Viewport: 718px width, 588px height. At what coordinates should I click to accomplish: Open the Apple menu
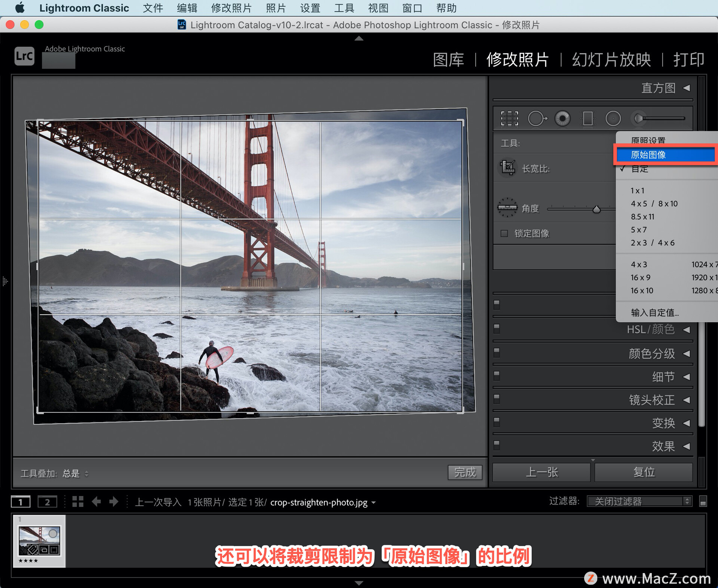tap(19, 8)
